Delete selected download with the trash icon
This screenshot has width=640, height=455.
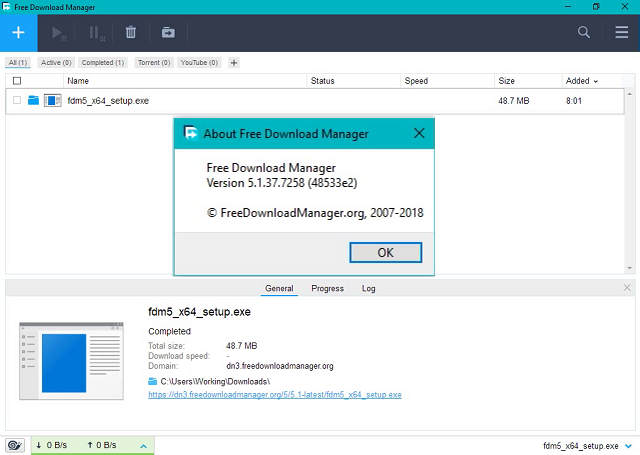coord(131,32)
